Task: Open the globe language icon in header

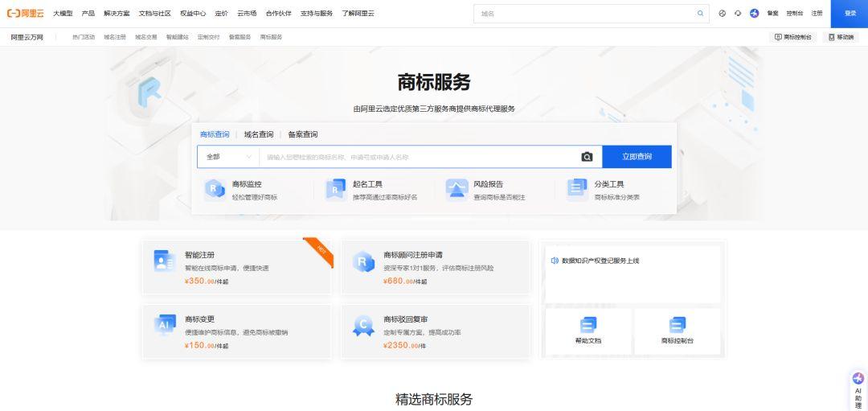Action: click(x=722, y=14)
